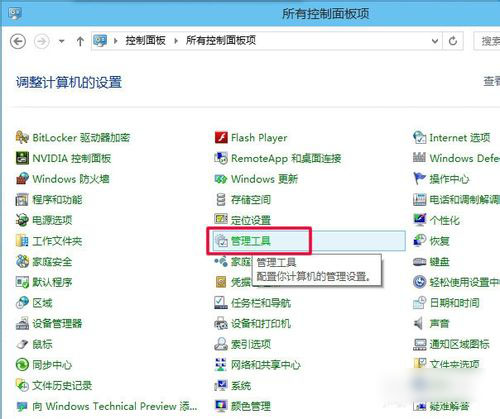This screenshot has width=500, height=419.
Task: Click the 程序和功能 icon
Action: tap(22, 200)
